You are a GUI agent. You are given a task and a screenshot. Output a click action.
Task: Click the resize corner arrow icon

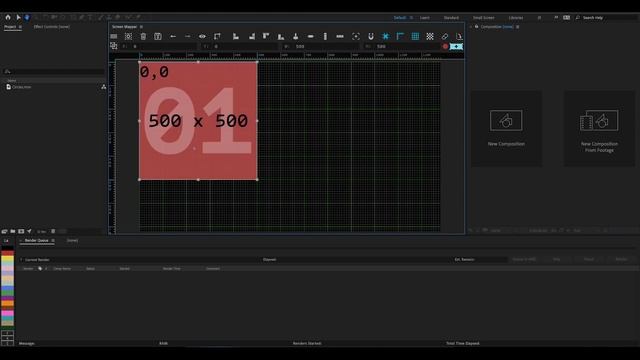217,36
